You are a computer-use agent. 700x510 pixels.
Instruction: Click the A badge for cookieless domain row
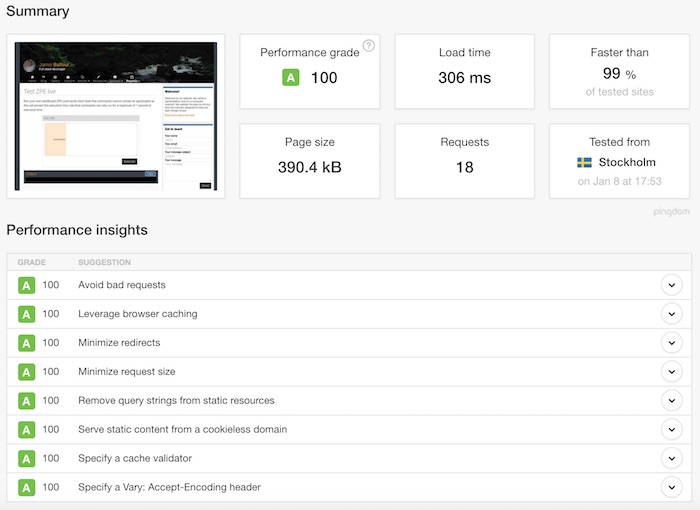(26, 430)
